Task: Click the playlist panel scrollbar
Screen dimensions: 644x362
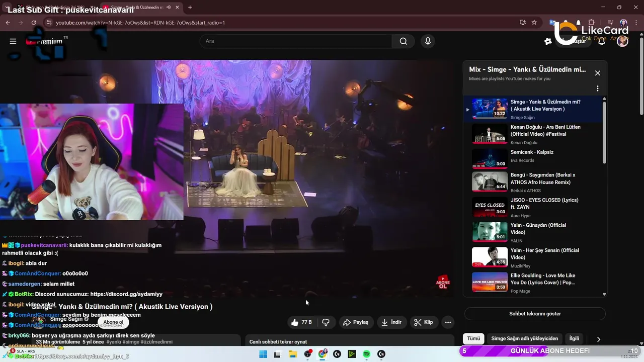Action: pos(604,132)
